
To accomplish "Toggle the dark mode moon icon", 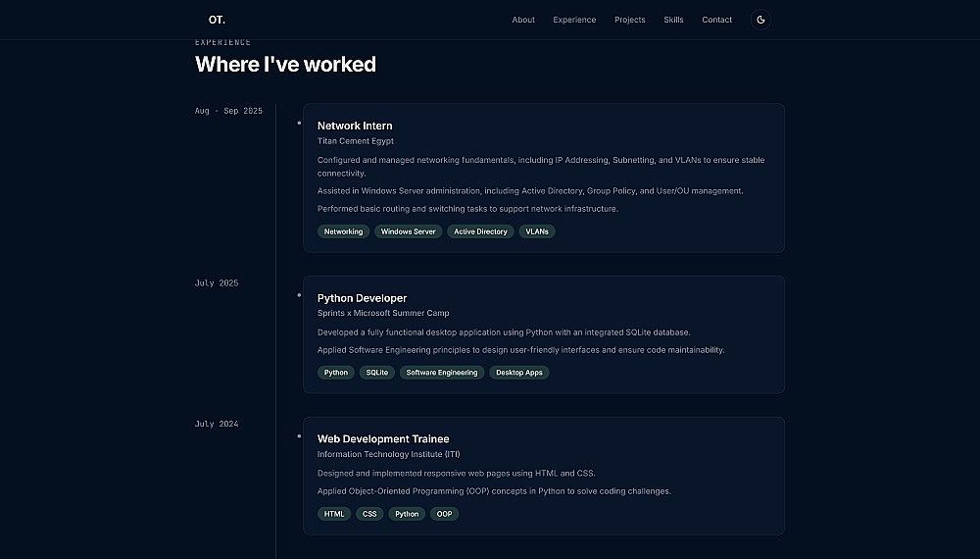I will (x=760, y=20).
